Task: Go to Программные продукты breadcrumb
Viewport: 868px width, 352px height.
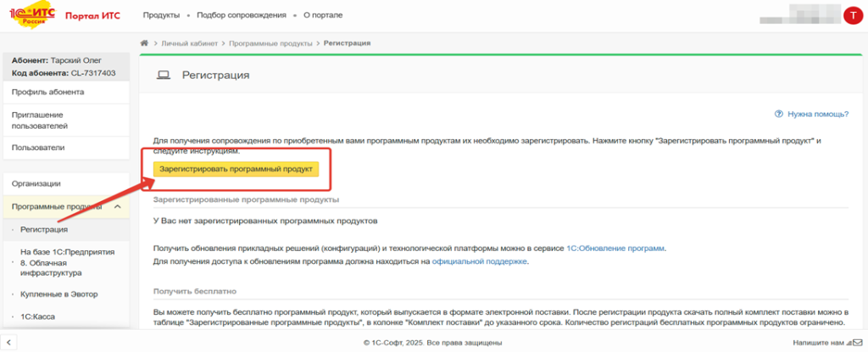Action: [x=270, y=43]
